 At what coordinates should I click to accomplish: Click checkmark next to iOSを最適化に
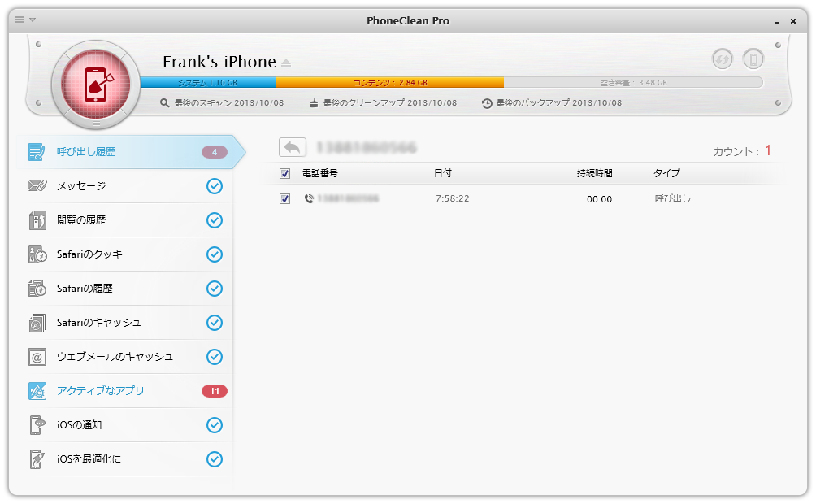click(x=215, y=459)
